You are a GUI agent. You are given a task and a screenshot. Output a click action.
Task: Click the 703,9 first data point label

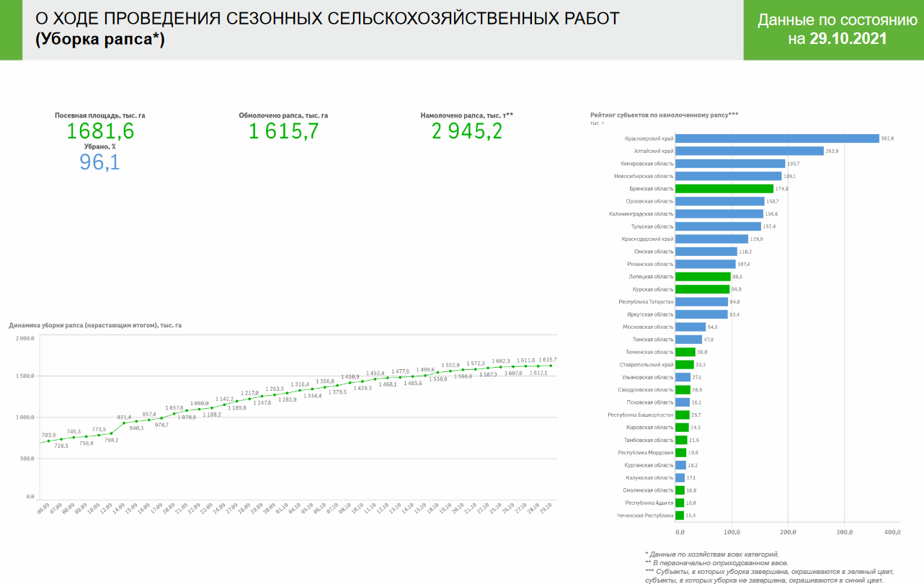click(x=49, y=435)
